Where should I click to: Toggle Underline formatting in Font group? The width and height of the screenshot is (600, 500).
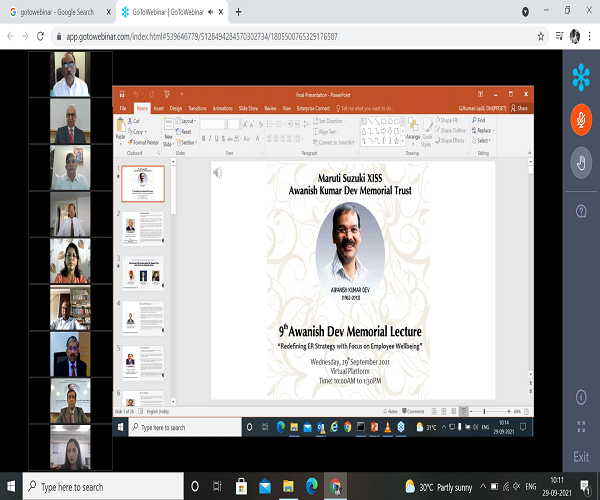tap(216, 138)
